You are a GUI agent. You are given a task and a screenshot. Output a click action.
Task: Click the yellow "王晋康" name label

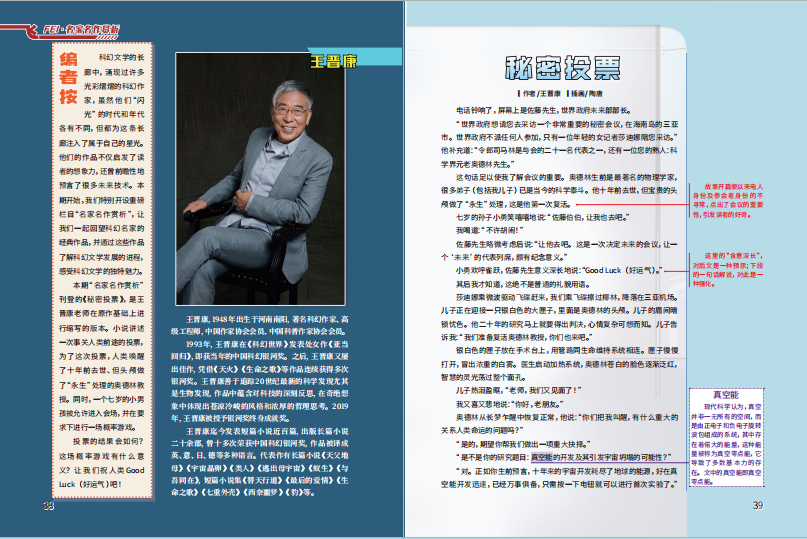click(334, 62)
